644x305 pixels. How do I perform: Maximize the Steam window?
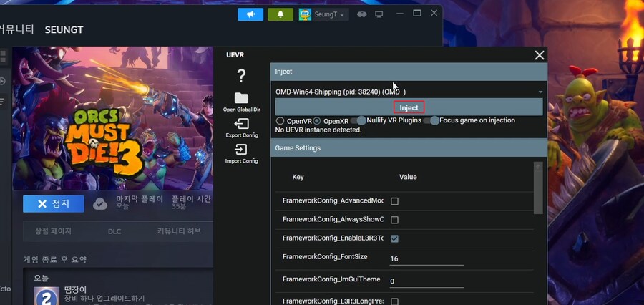click(x=417, y=14)
